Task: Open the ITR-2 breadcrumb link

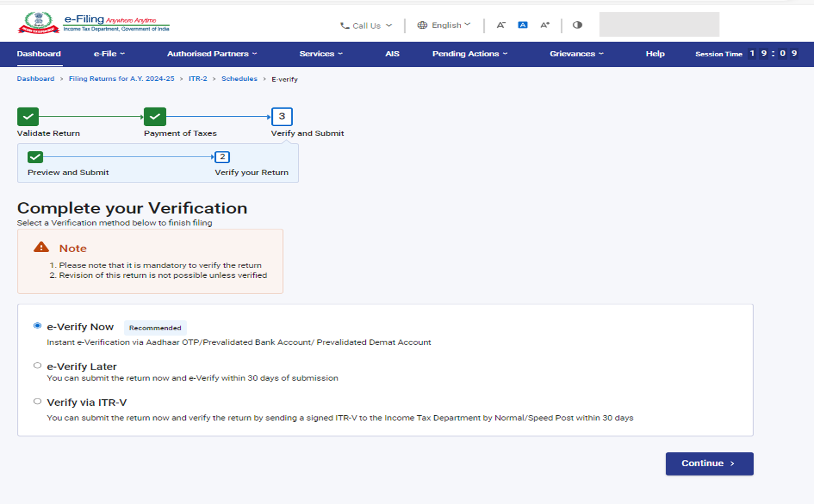Action: click(198, 79)
